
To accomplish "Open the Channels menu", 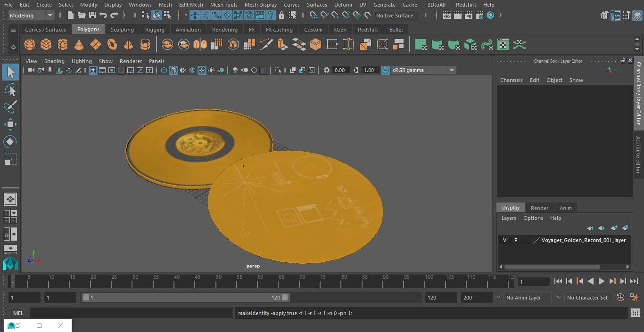I will [512, 80].
